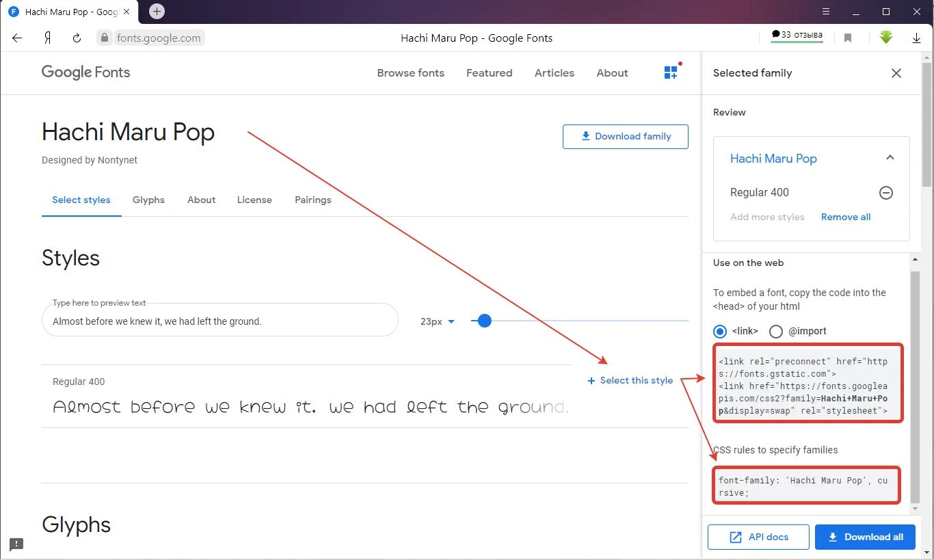Screen dimensions: 934x560
Task: Open the Yandex home button
Action: (48, 38)
